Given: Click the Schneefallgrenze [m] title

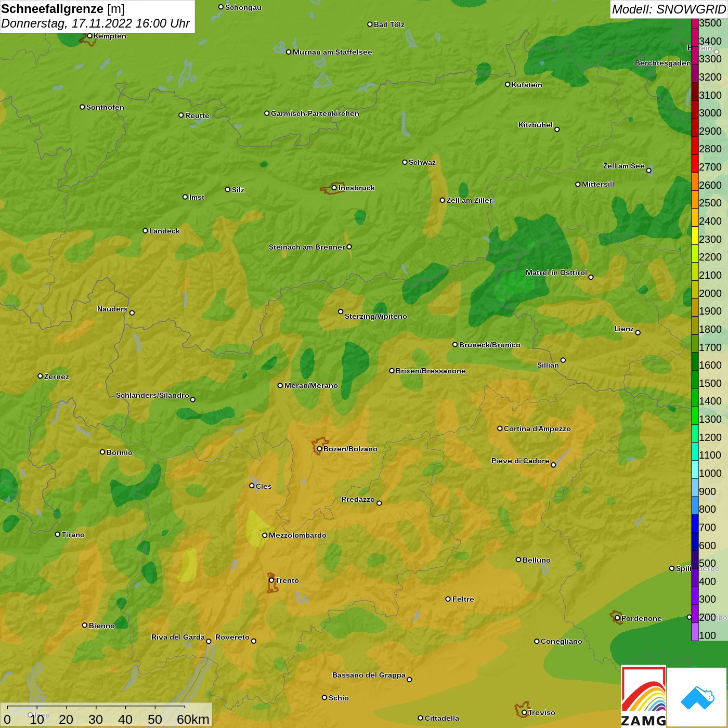Looking at the screenshot, I should (63, 9).
